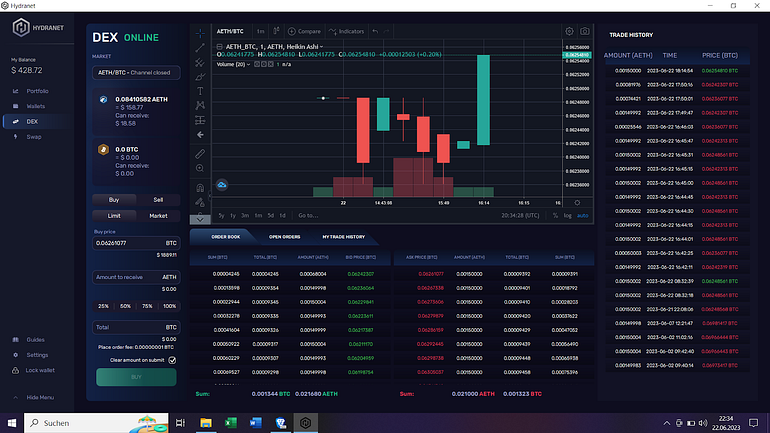Toggle auto scale on chart
This screenshot has width=770, height=433.
click(582, 216)
